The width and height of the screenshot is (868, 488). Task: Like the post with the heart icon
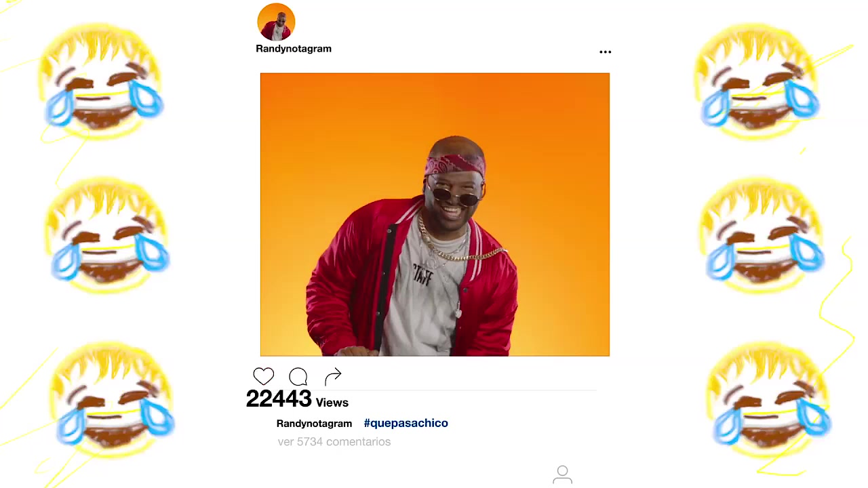point(264,376)
